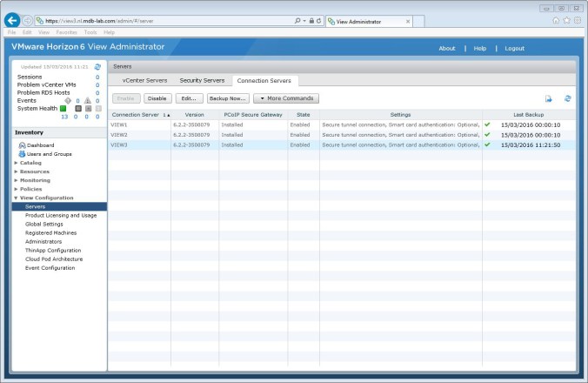The height and width of the screenshot is (383, 588).
Task: Click the browser back arrow button
Action: click(x=12, y=20)
